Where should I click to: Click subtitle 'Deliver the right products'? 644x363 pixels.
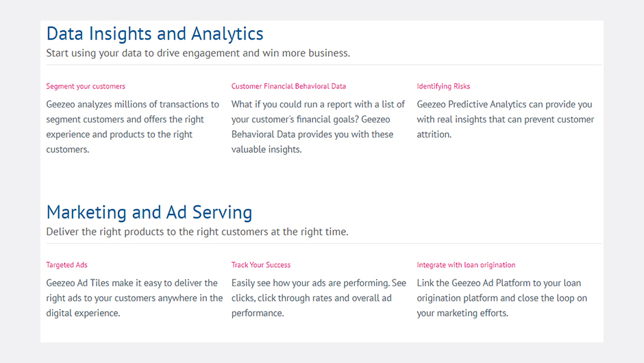coord(197,232)
